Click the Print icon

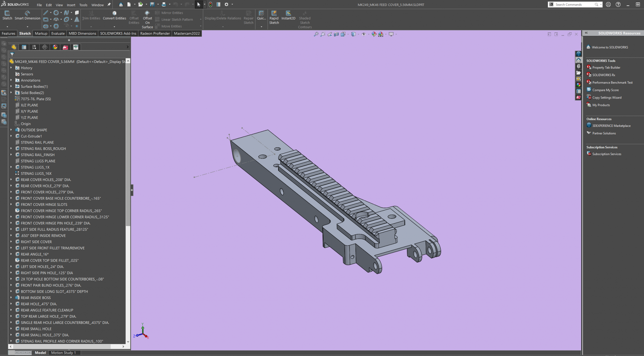164,4
